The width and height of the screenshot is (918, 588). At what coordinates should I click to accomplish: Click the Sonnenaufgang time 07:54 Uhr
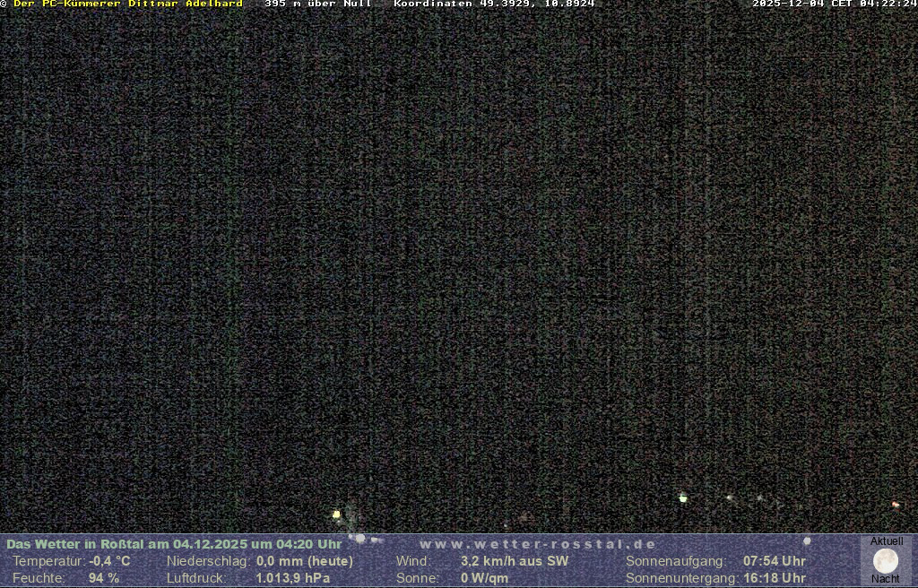pos(775,561)
